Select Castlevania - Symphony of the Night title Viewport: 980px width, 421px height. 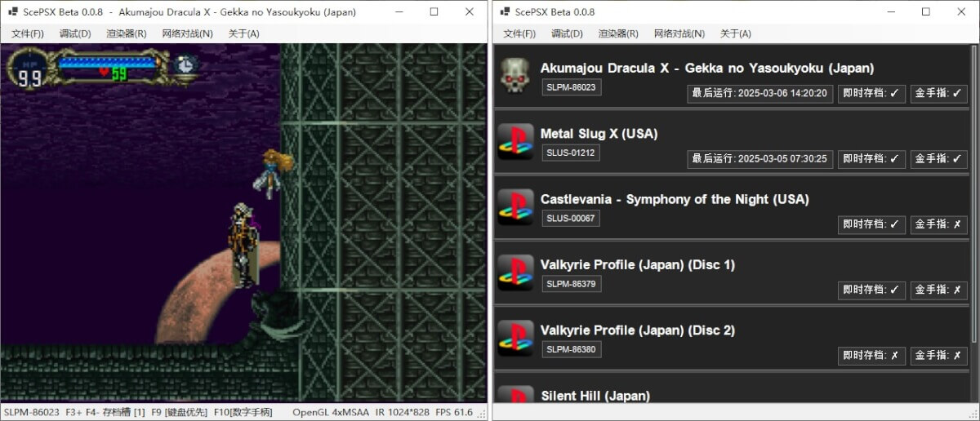coord(675,199)
